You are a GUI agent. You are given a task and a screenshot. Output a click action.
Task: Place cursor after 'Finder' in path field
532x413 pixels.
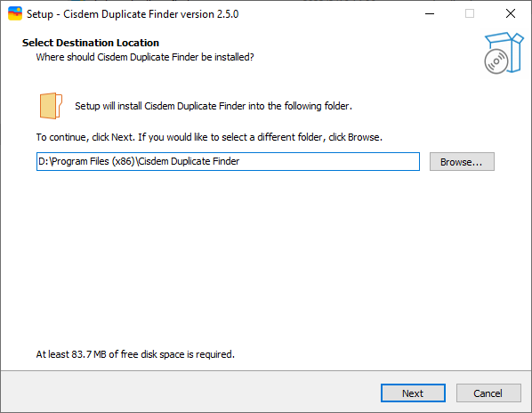[240, 161]
